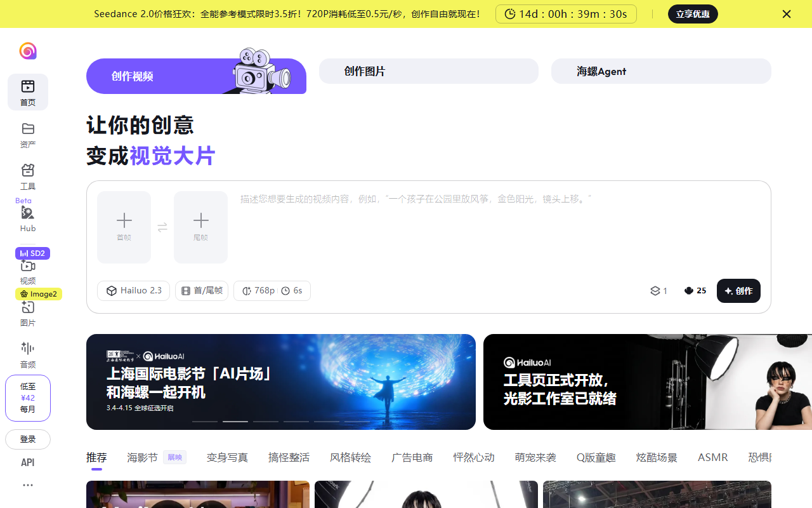Open the 首页 home sidebar icon

(x=28, y=92)
